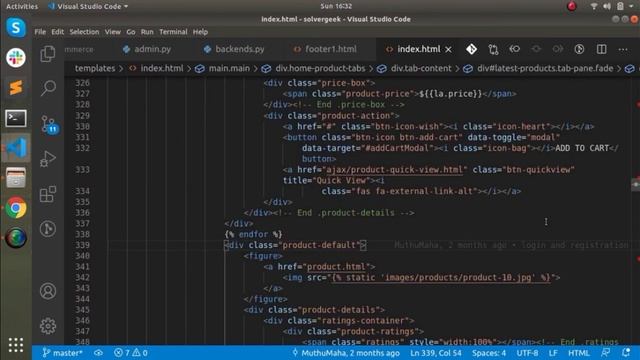Click the master branch in status bar
Image resolution: width=640 pixels, height=360 pixels.
[62, 353]
